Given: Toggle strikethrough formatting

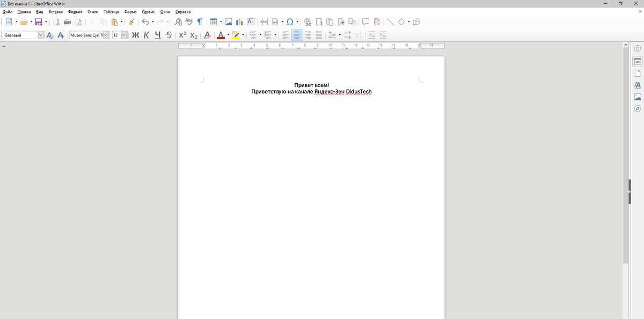Looking at the screenshot, I should point(169,35).
